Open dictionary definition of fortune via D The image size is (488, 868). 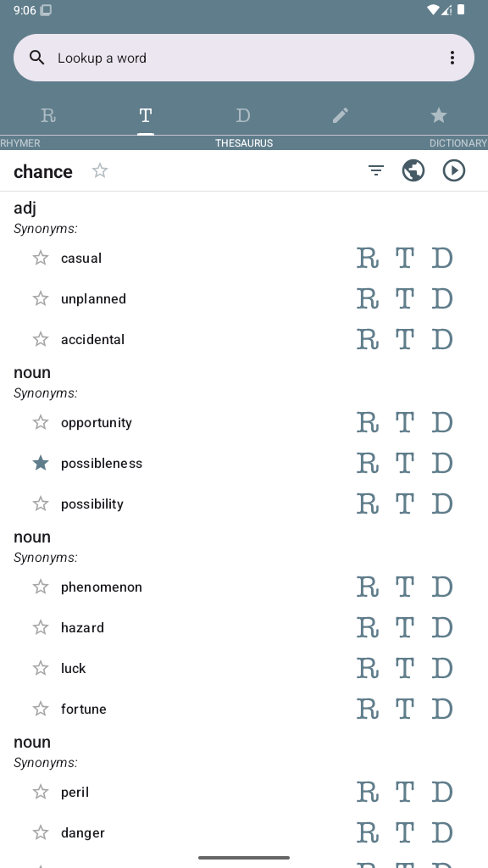(442, 709)
